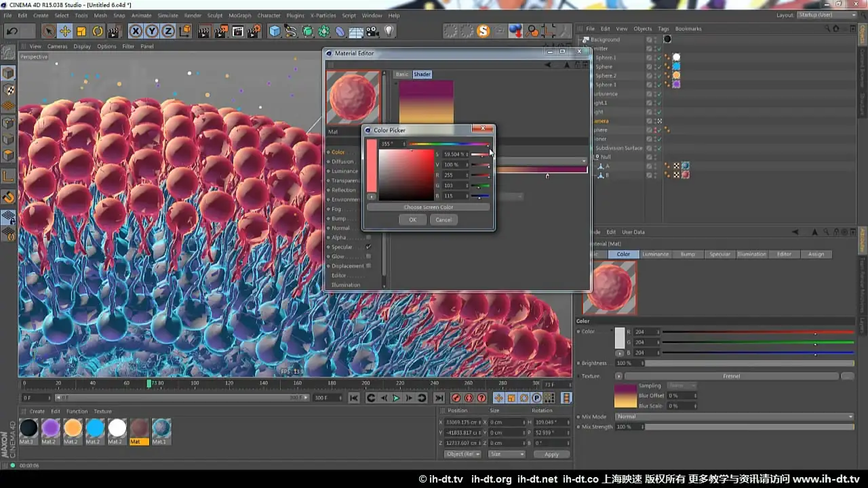Click the hue value field showing 355
The image size is (868, 488).
pos(391,144)
